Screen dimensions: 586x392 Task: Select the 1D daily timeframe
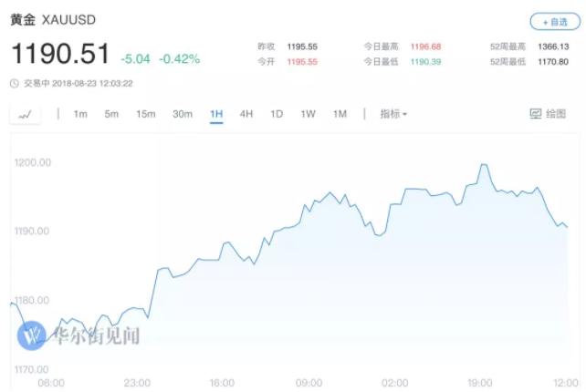[x=277, y=114]
